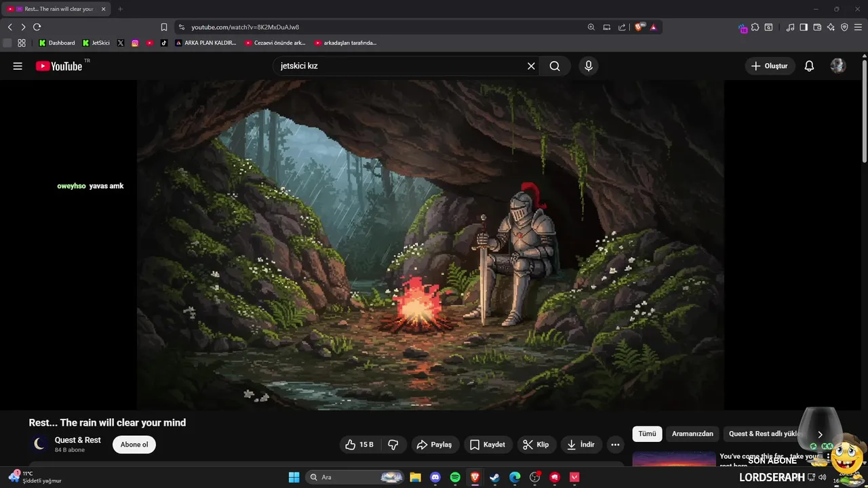Image resolution: width=868 pixels, height=488 pixels.
Task: Open the JetSkici bookmark
Action: click(x=96, y=43)
